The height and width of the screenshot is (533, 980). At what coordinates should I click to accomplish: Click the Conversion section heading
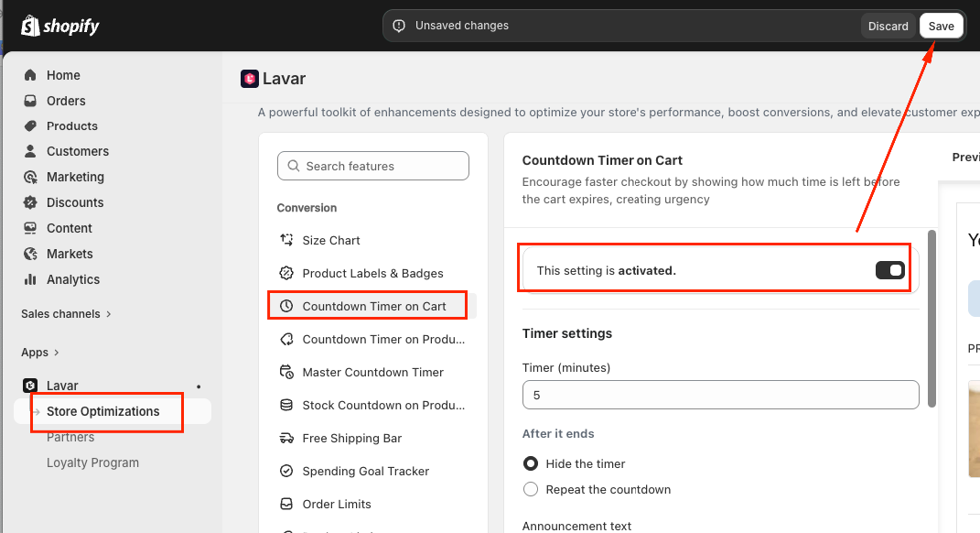(x=307, y=208)
